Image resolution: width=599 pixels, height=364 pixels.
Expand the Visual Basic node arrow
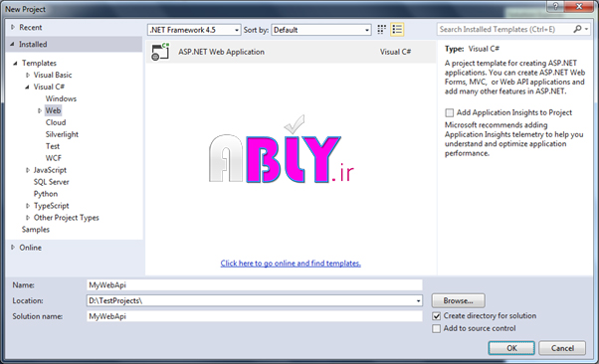coord(28,75)
